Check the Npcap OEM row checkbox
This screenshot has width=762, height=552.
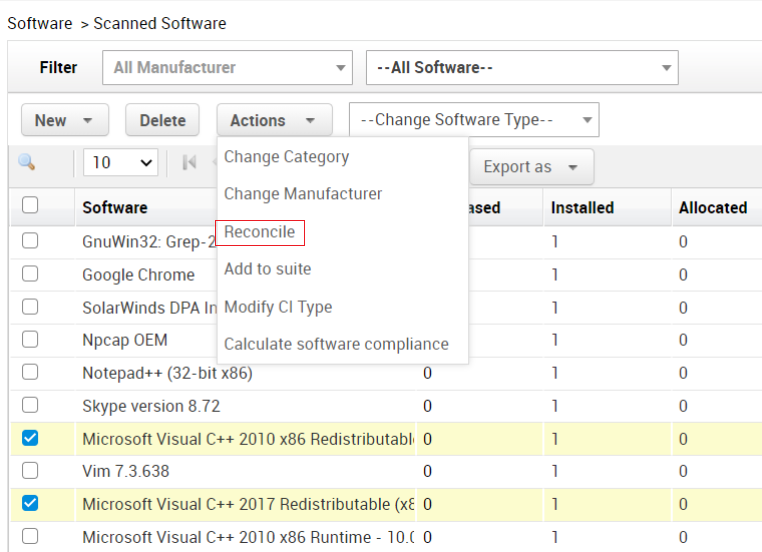coord(30,339)
